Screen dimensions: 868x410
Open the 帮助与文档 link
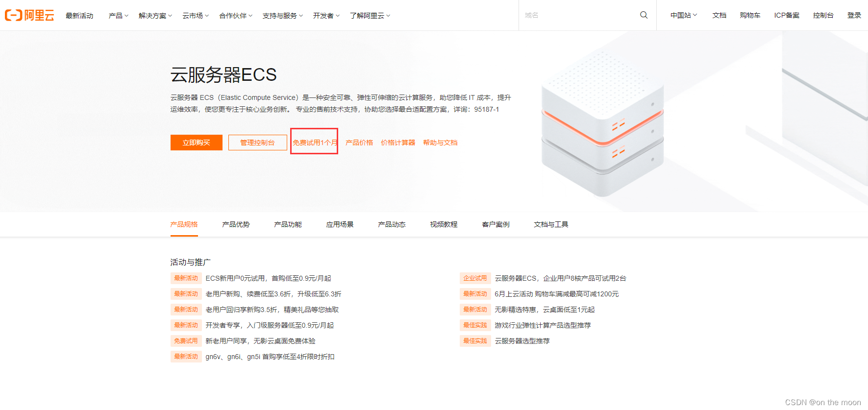point(440,143)
